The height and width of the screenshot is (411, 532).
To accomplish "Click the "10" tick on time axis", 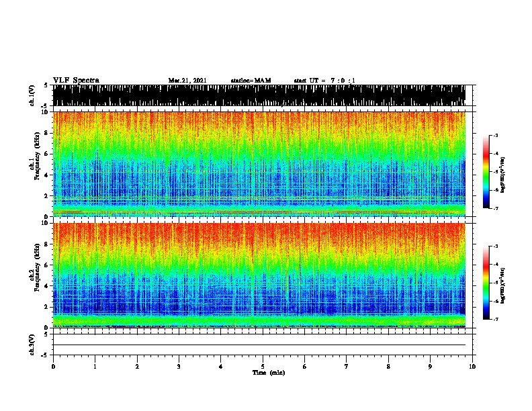I will [x=472, y=367].
